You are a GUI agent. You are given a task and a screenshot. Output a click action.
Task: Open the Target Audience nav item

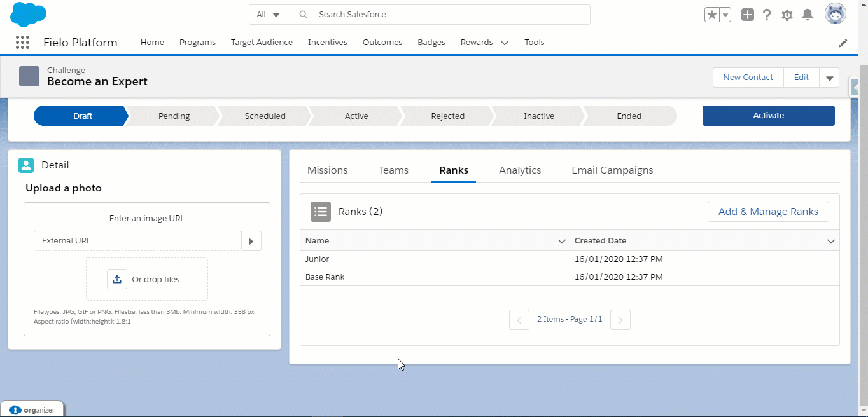coord(262,43)
